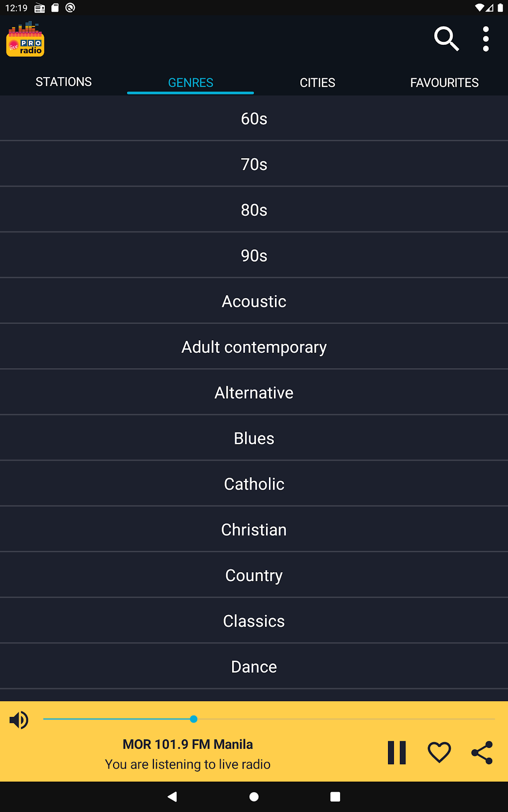The width and height of the screenshot is (508, 812).
Task: Select the 80s genre
Action: click(254, 210)
